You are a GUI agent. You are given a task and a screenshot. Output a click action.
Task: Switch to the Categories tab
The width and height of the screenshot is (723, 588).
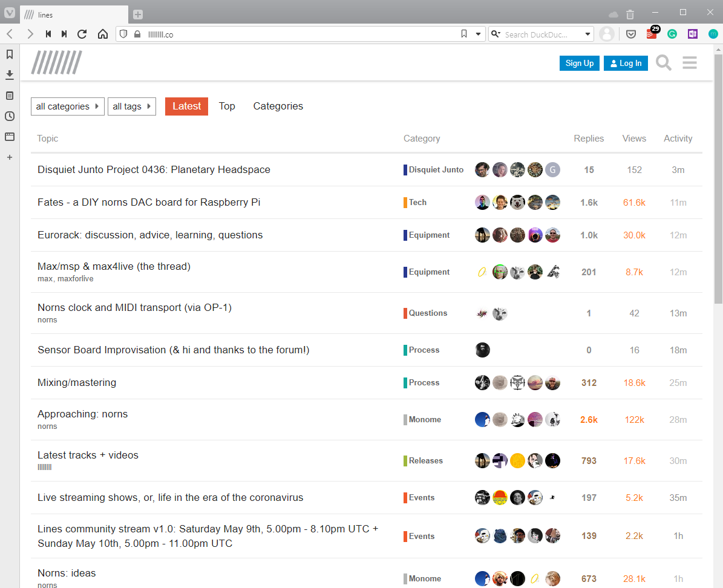pyautogui.click(x=278, y=106)
